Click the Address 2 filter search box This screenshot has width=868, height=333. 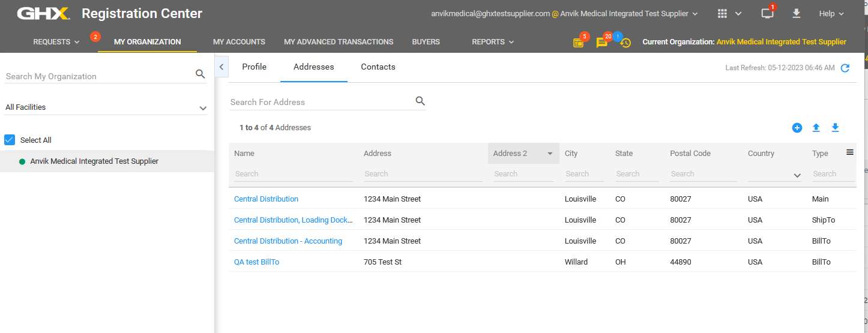[523, 174]
